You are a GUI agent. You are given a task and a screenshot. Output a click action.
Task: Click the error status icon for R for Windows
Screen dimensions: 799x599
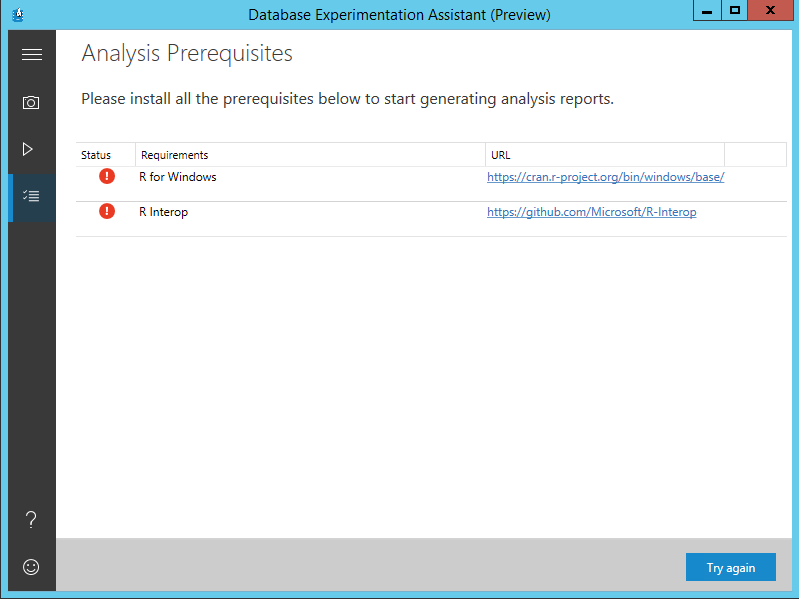coord(107,177)
